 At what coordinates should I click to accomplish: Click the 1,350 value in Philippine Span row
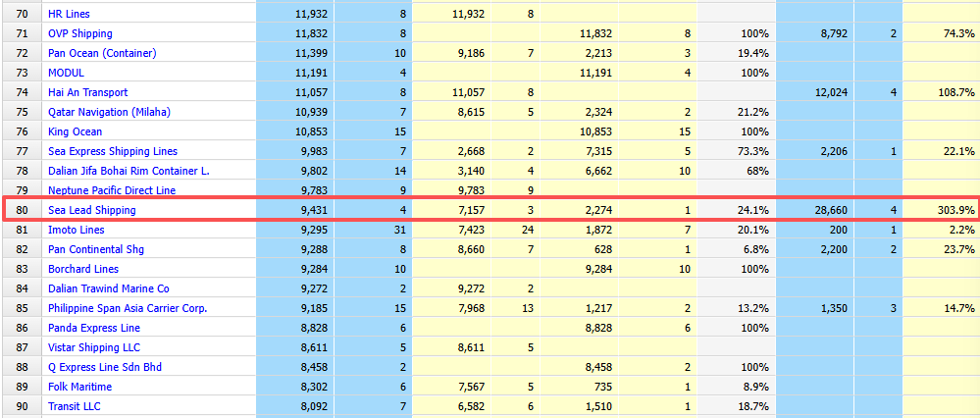click(x=835, y=308)
